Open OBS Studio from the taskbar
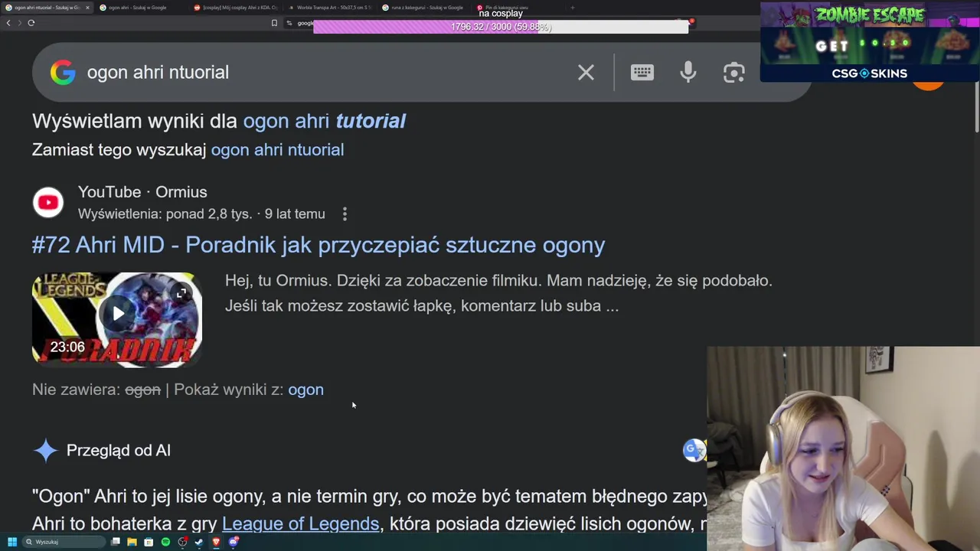This screenshot has width=980, height=551. (x=182, y=542)
